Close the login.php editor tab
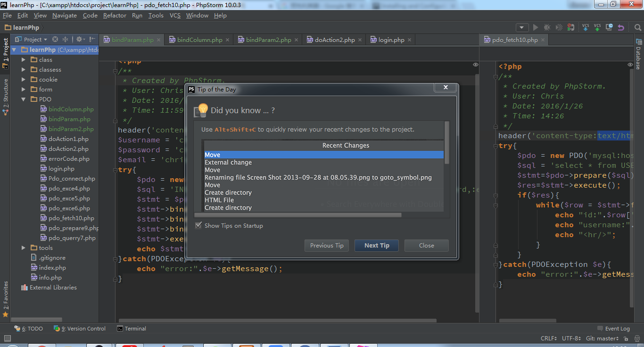 click(x=409, y=40)
